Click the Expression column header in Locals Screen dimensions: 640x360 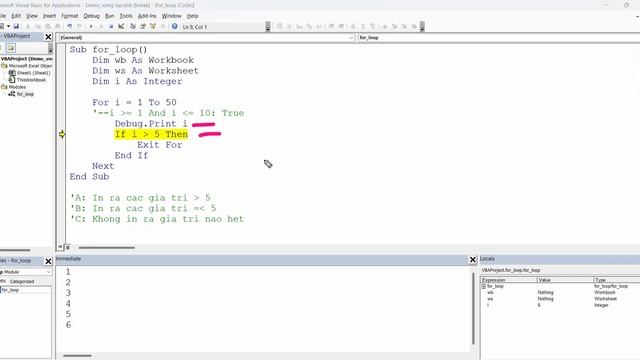click(509, 280)
